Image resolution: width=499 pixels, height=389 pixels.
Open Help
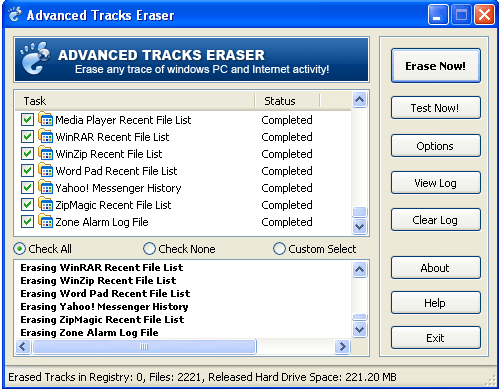[436, 303]
